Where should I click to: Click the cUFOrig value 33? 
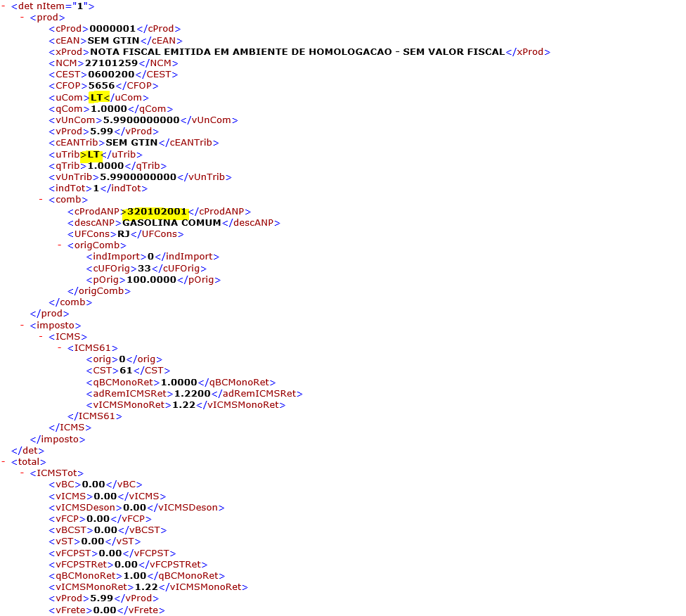coord(144,269)
